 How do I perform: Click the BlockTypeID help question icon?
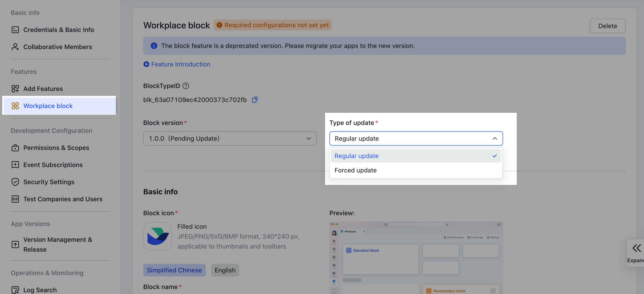[x=186, y=86]
